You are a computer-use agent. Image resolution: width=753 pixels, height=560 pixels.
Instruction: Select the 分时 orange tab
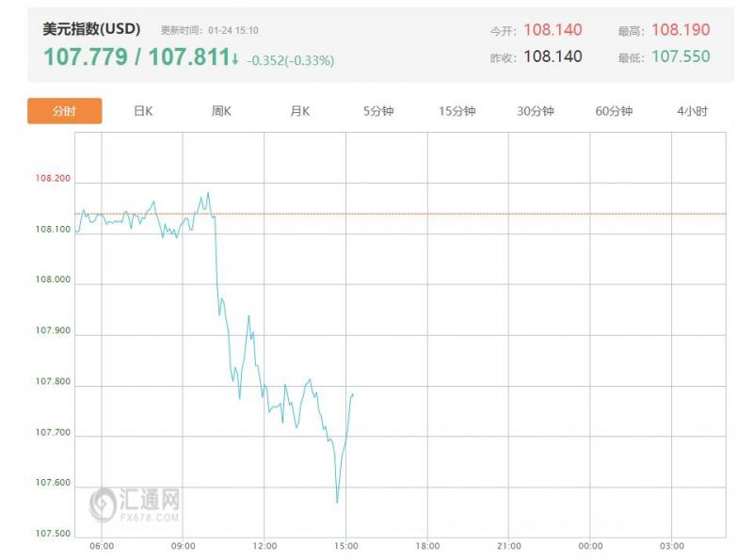[64, 111]
